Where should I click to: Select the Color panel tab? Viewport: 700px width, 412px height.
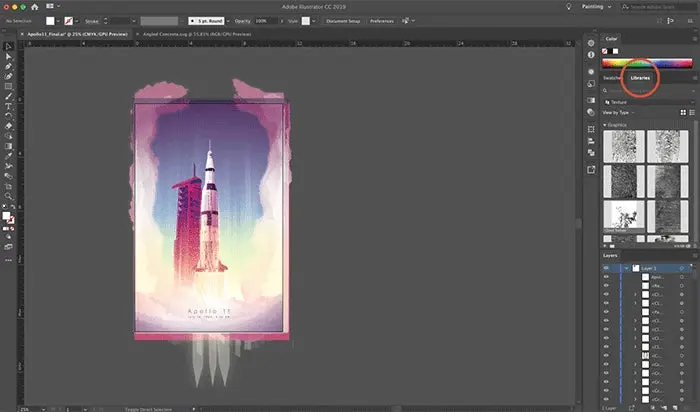611,39
